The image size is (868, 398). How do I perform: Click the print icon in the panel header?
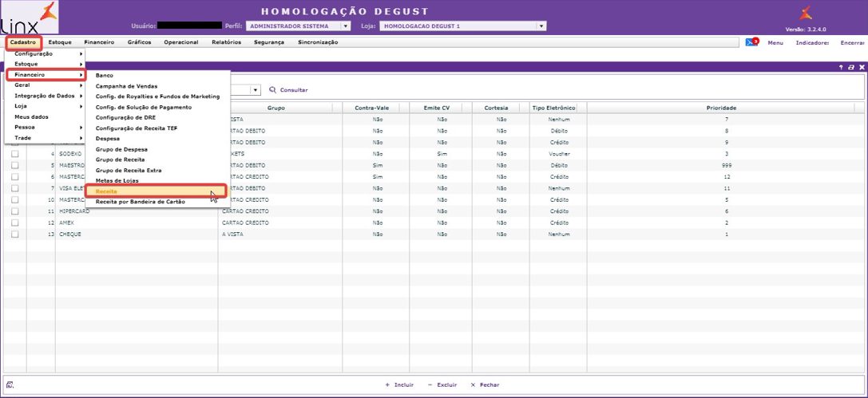coord(851,67)
